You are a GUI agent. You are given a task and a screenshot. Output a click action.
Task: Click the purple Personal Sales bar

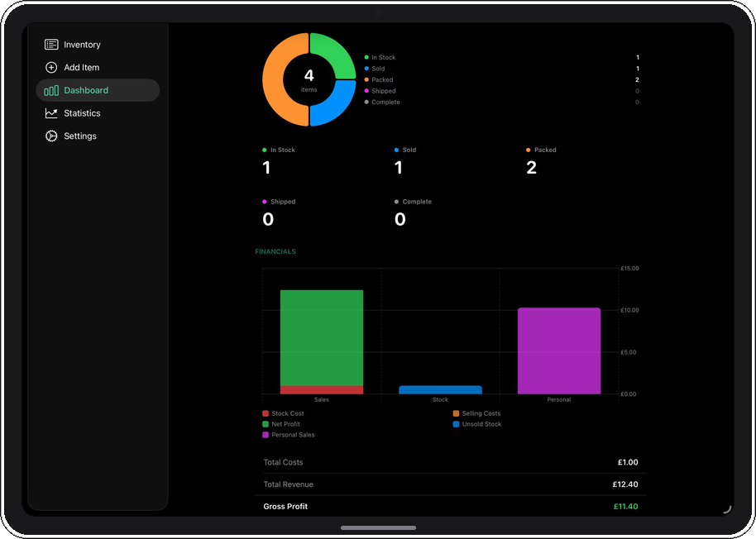pos(559,351)
